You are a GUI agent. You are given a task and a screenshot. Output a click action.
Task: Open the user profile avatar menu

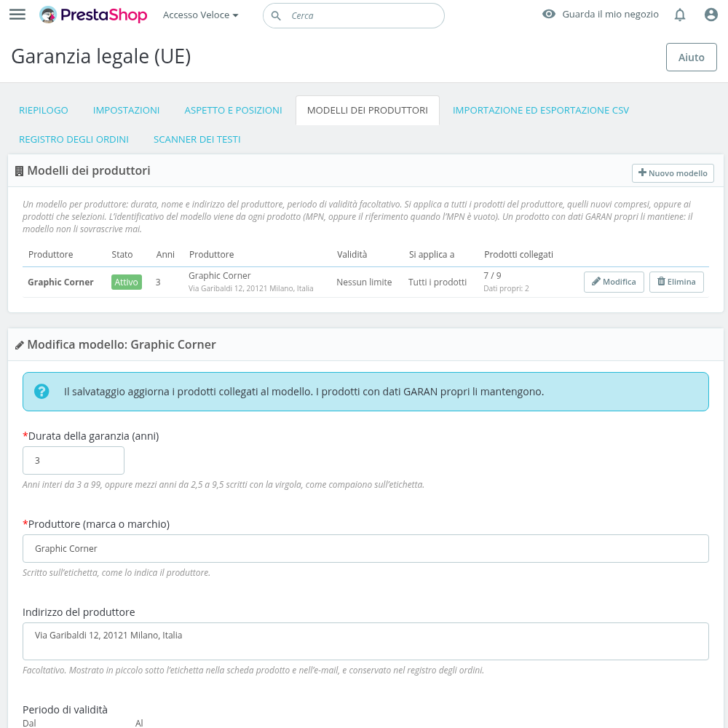(x=711, y=15)
